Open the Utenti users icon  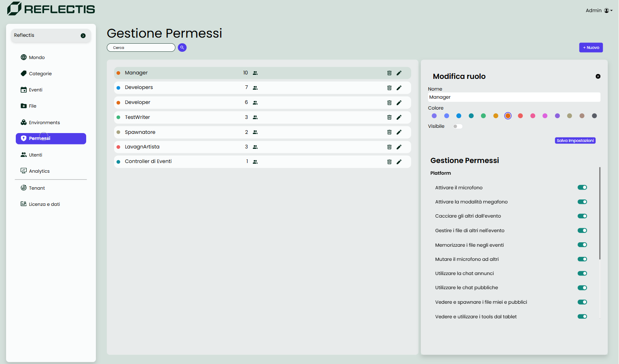pos(23,154)
